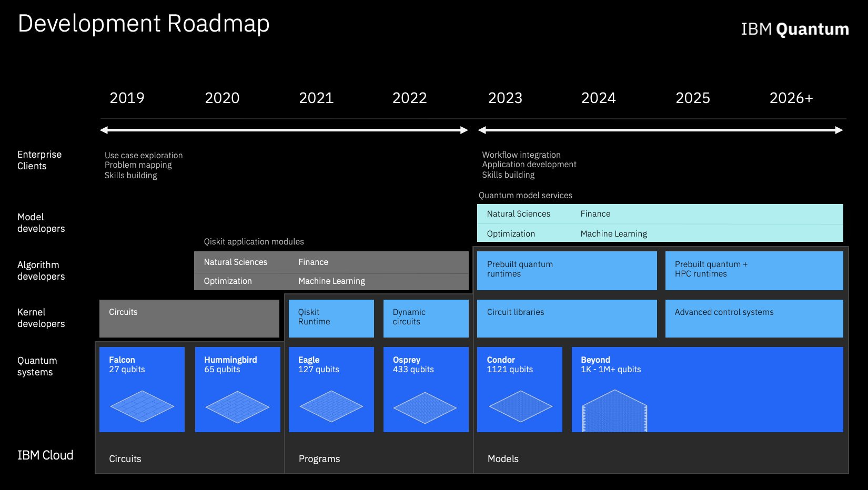
Task: Click the Osprey chip diagram icon
Action: (425, 407)
